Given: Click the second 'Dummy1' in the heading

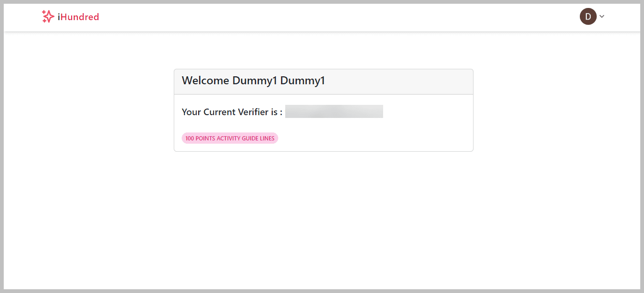Looking at the screenshot, I should (x=303, y=81).
